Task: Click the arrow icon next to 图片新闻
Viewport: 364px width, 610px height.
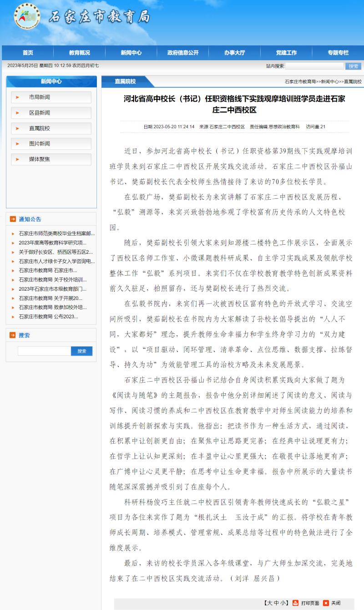Action: pyautogui.click(x=17, y=144)
